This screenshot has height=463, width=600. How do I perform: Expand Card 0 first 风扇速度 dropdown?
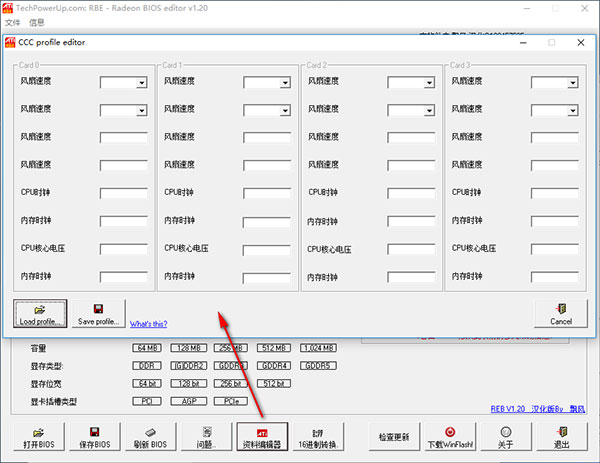tap(142, 83)
